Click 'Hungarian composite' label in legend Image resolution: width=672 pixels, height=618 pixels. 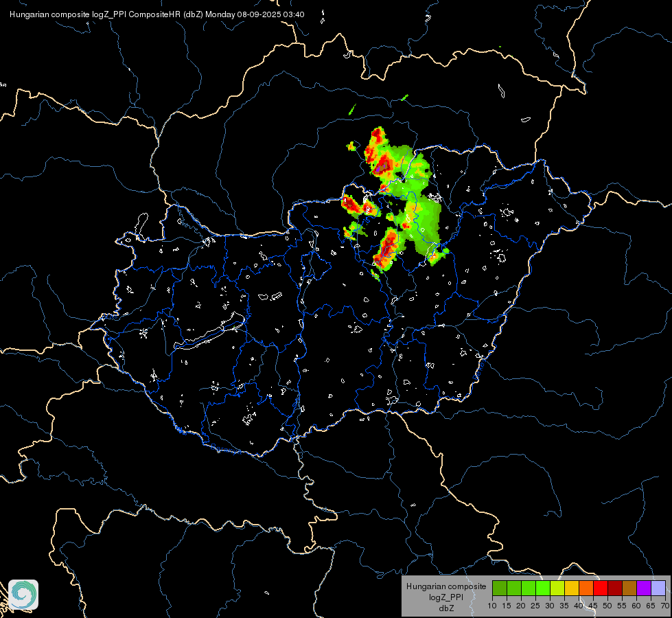[x=446, y=586]
